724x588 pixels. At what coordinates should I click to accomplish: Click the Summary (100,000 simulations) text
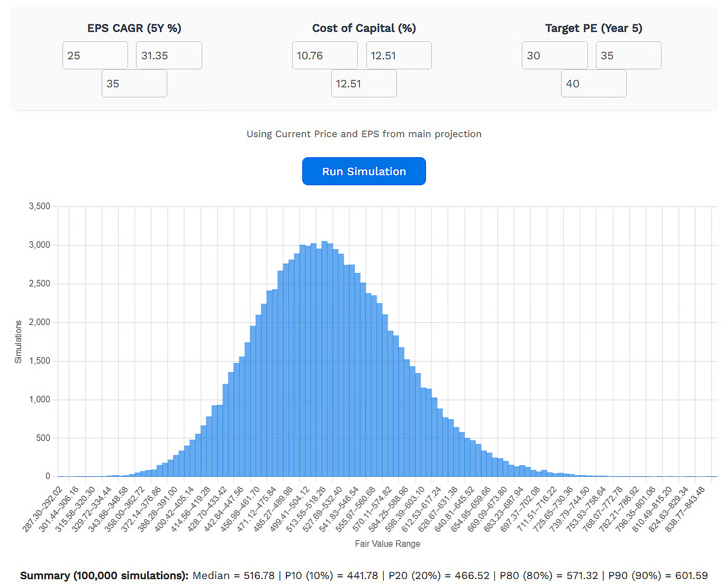pos(104,575)
